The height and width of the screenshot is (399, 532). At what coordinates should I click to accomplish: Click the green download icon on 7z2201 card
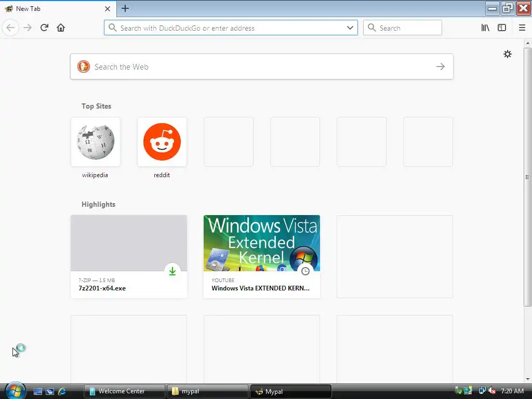point(172,271)
